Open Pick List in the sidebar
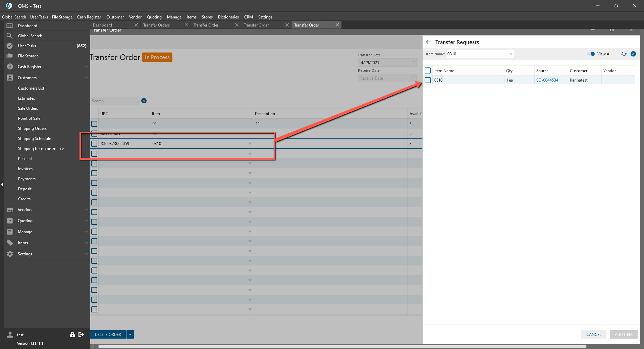 coord(25,159)
